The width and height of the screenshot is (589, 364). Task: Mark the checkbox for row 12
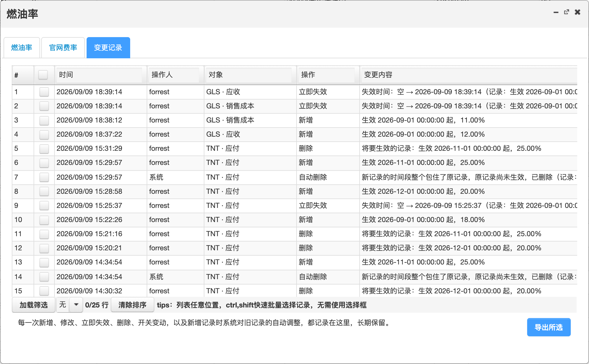click(44, 248)
